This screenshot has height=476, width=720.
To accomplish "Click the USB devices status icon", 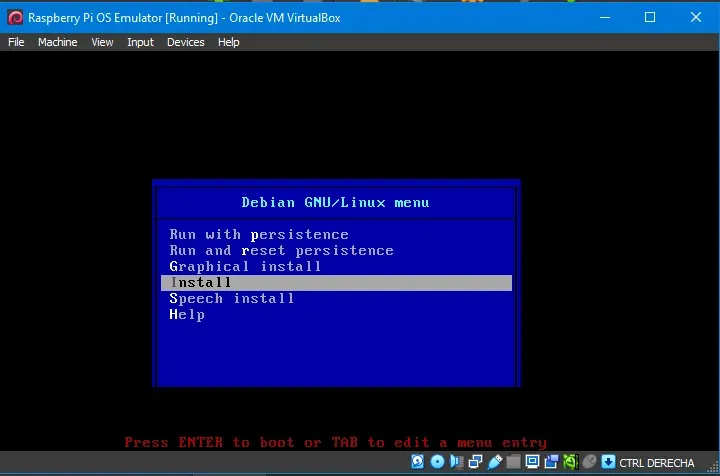I will (x=495, y=462).
